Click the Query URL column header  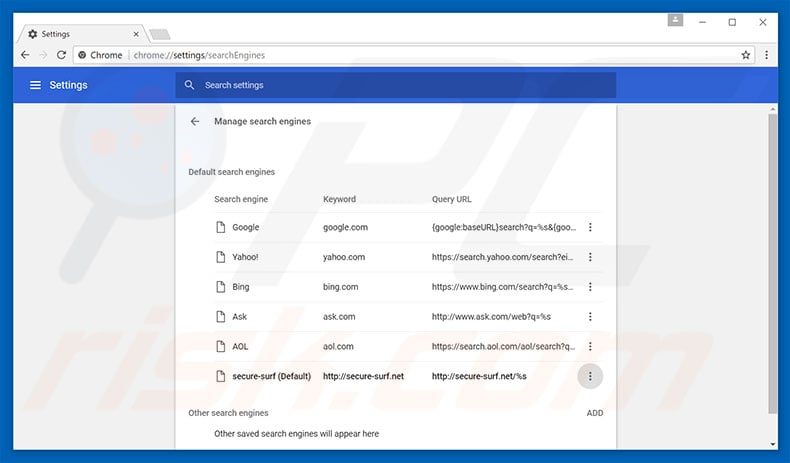coord(451,199)
